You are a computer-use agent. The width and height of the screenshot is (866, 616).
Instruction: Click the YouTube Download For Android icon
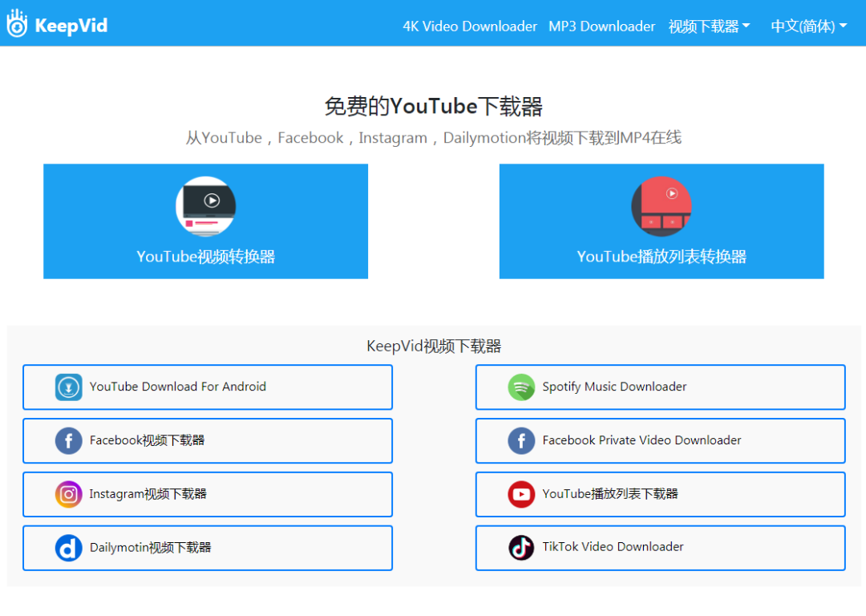(68, 387)
